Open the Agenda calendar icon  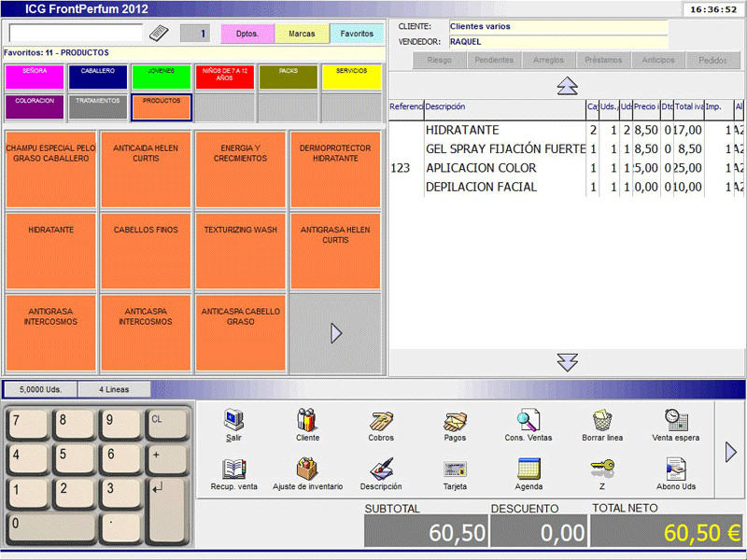529,469
